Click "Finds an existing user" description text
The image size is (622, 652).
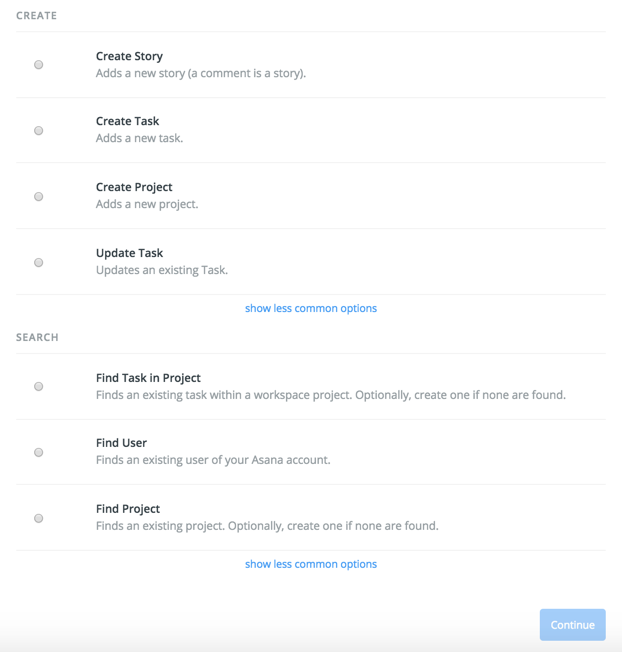(x=213, y=460)
